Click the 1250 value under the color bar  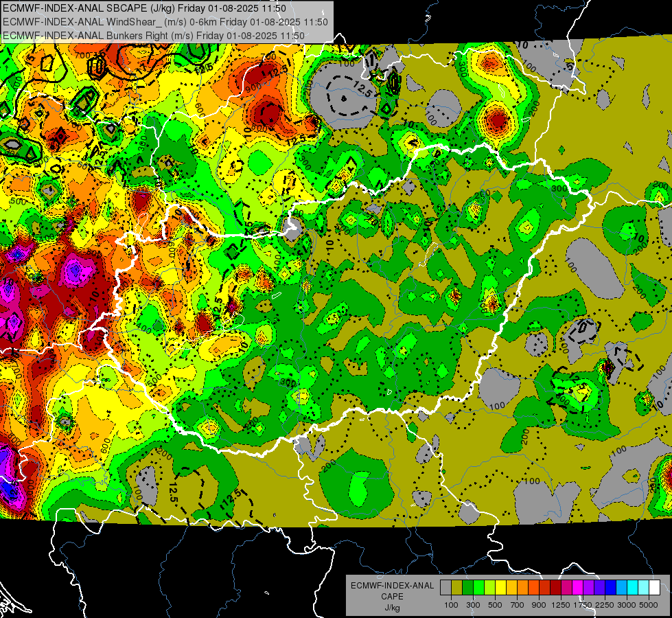(x=561, y=605)
